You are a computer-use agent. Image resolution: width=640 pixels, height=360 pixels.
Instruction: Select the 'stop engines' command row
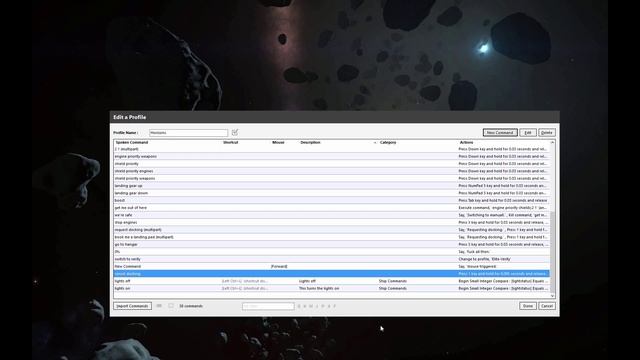click(332, 222)
